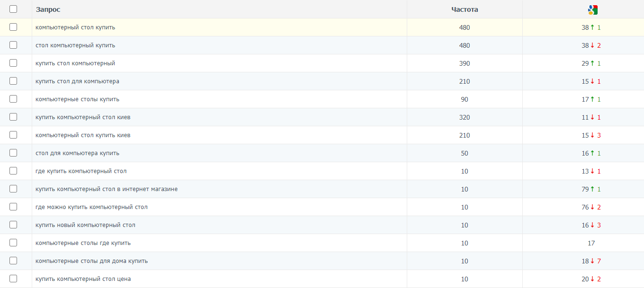This screenshot has height=288, width=644.
Task: Tick checkbox for купить новый компьютерный стол
Action: (13, 225)
